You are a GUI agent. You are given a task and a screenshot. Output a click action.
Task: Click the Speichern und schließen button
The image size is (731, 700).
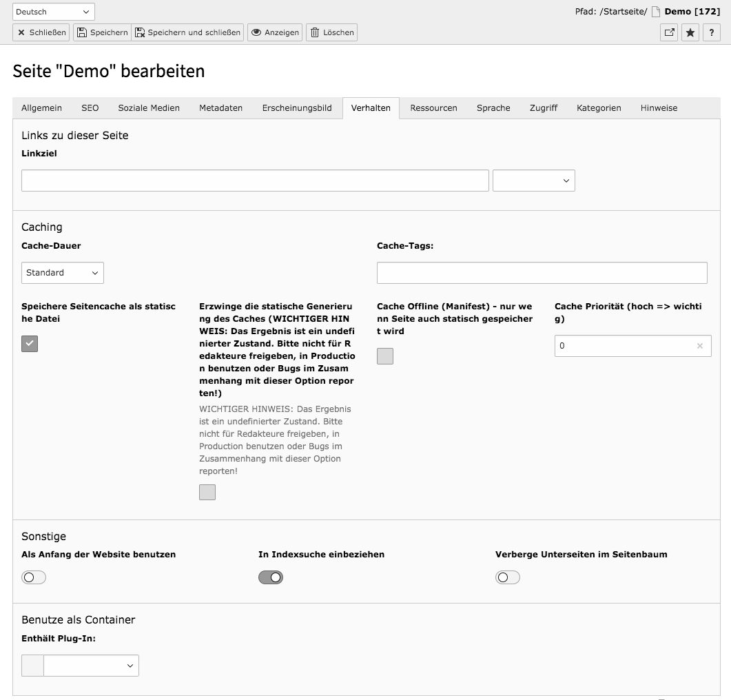tap(188, 32)
